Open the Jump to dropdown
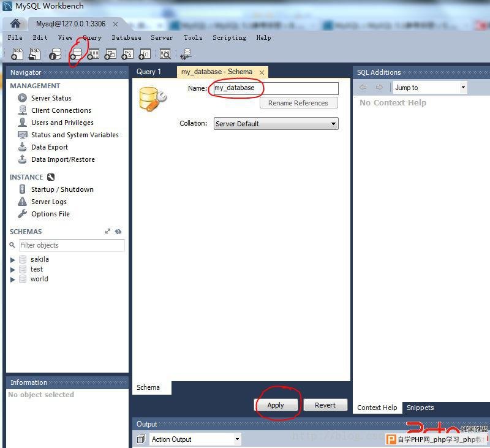 430,88
